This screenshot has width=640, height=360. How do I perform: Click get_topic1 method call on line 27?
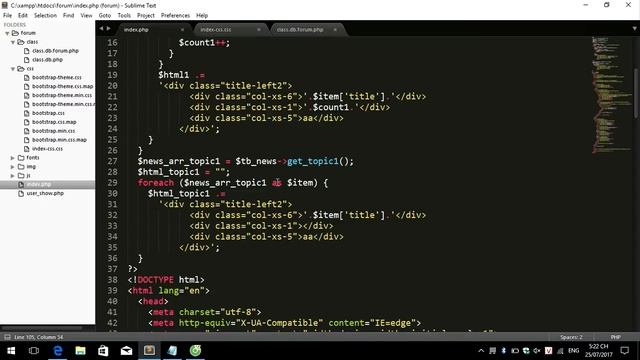[x=313, y=161]
